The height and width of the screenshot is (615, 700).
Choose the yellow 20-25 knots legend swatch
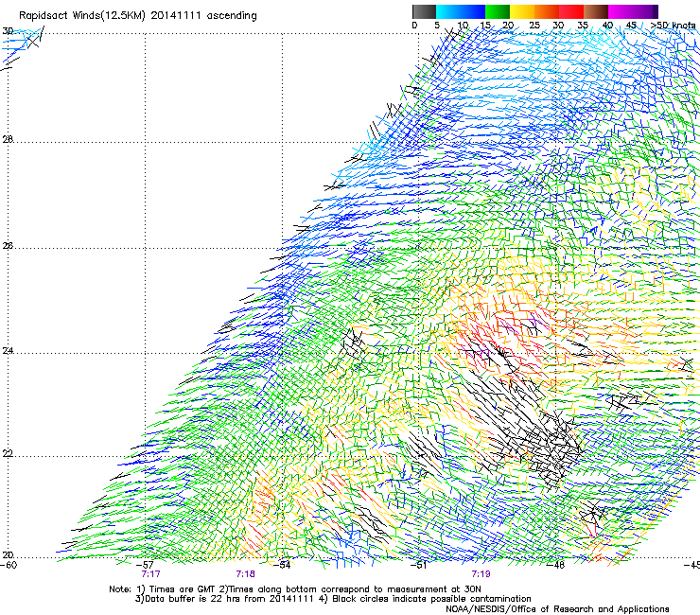(x=522, y=11)
